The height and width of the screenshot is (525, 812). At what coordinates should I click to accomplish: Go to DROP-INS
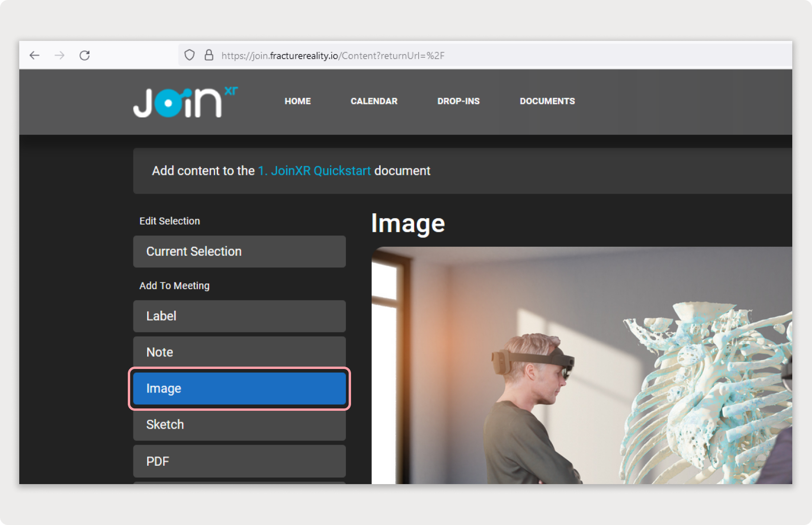(458, 101)
